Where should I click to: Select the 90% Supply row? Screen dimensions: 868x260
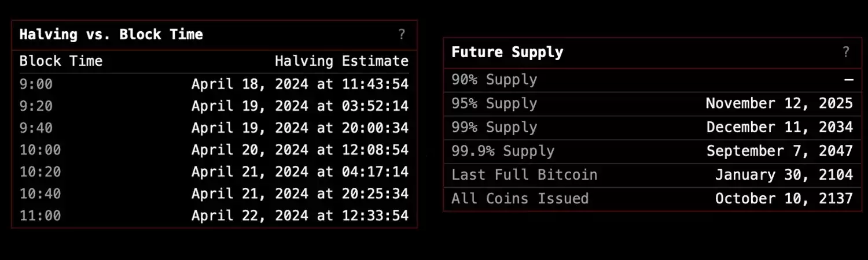pyautogui.click(x=653, y=80)
